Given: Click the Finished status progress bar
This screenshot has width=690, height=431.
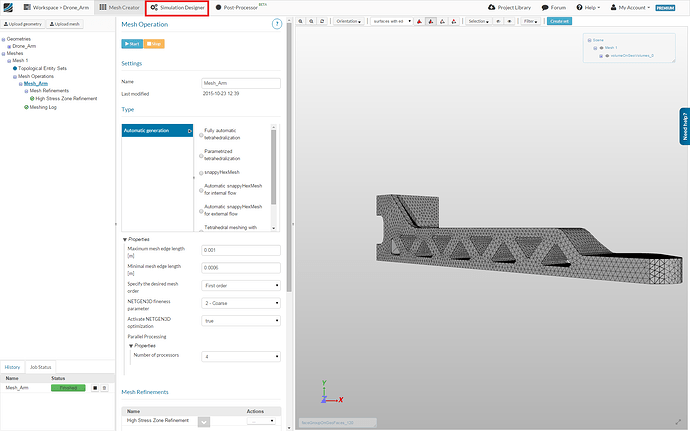Looking at the screenshot, I should click(x=68, y=387).
